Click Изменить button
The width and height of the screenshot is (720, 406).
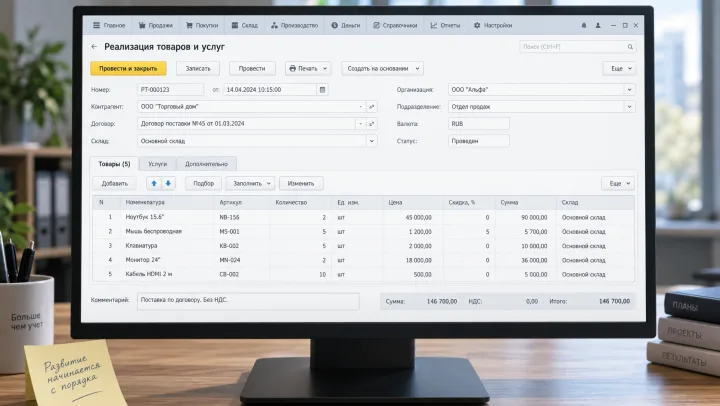[x=301, y=183]
